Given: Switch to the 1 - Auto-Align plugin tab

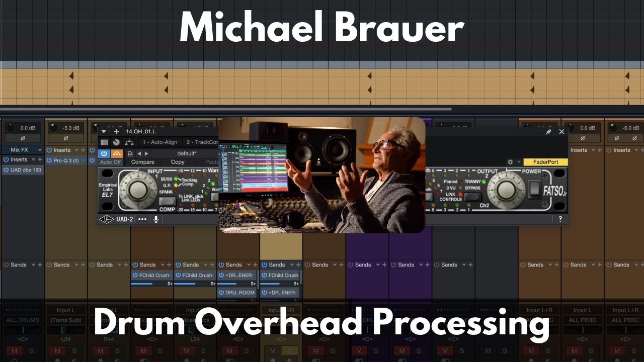Looking at the screenshot, I should [160, 142].
